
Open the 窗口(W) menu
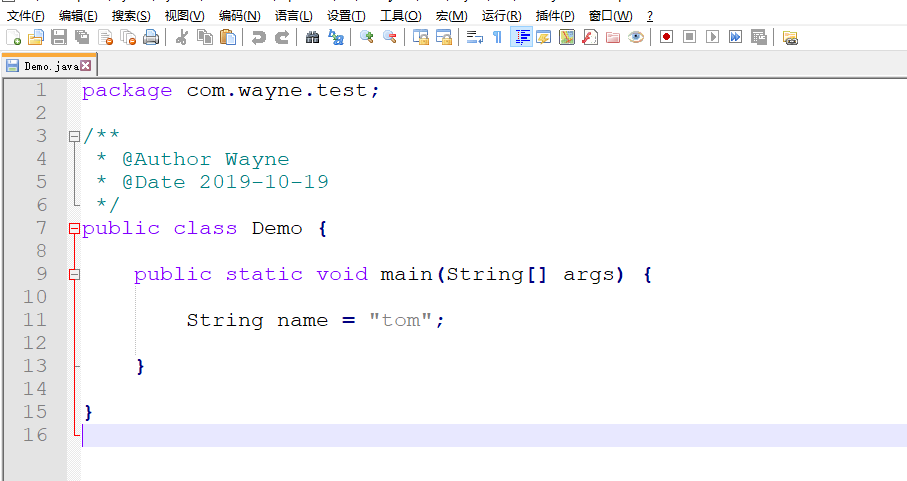pyautogui.click(x=610, y=16)
